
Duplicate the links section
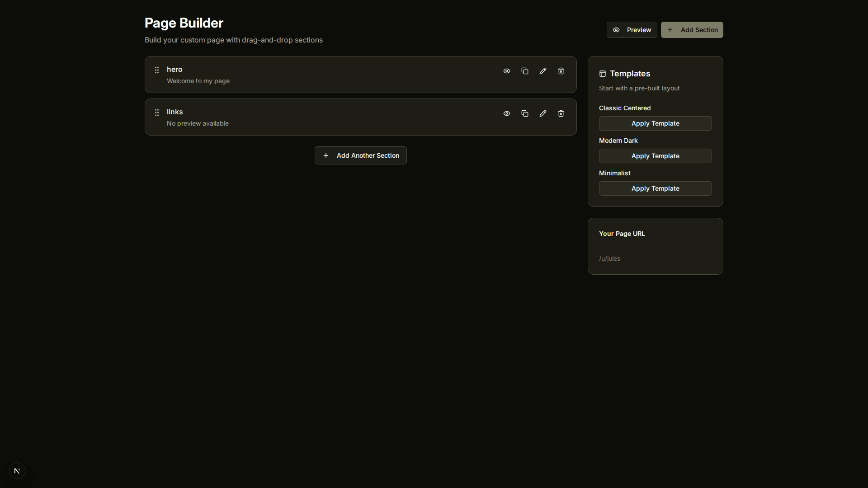[x=525, y=113]
